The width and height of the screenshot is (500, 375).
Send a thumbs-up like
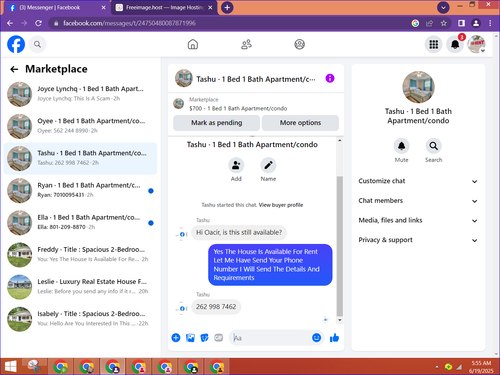click(334, 338)
